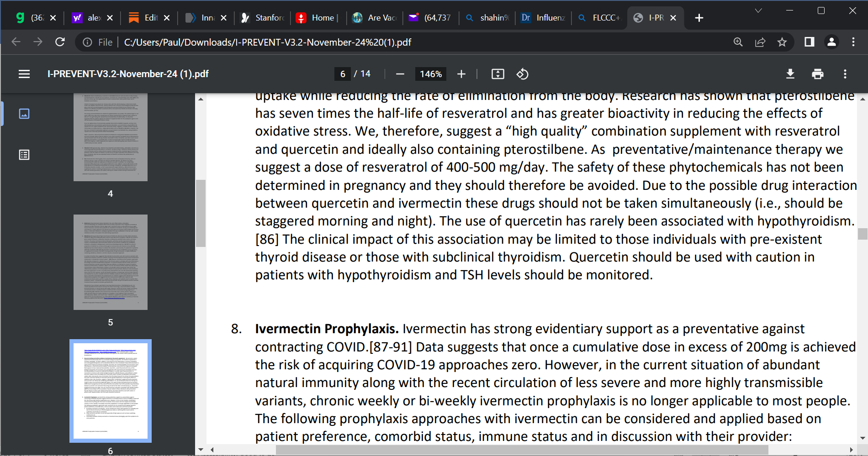
Task: Open the page 4 thumbnail
Action: tap(111, 137)
